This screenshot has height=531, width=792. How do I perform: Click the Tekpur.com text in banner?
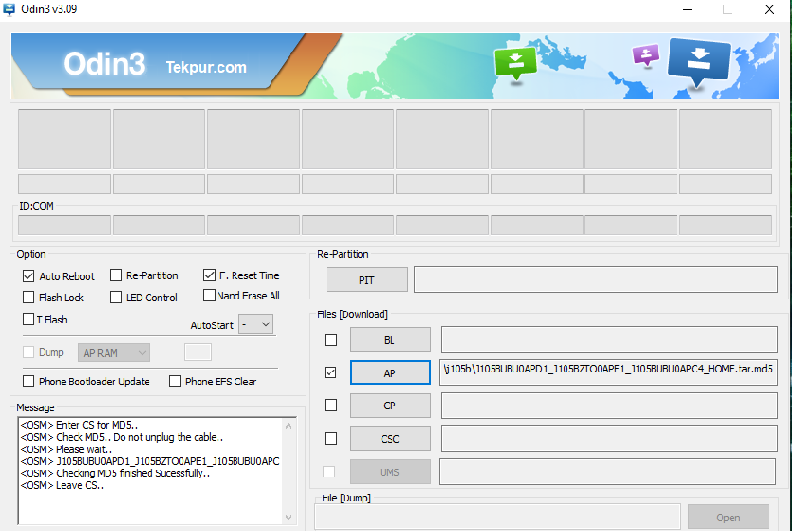click(206, 67)
